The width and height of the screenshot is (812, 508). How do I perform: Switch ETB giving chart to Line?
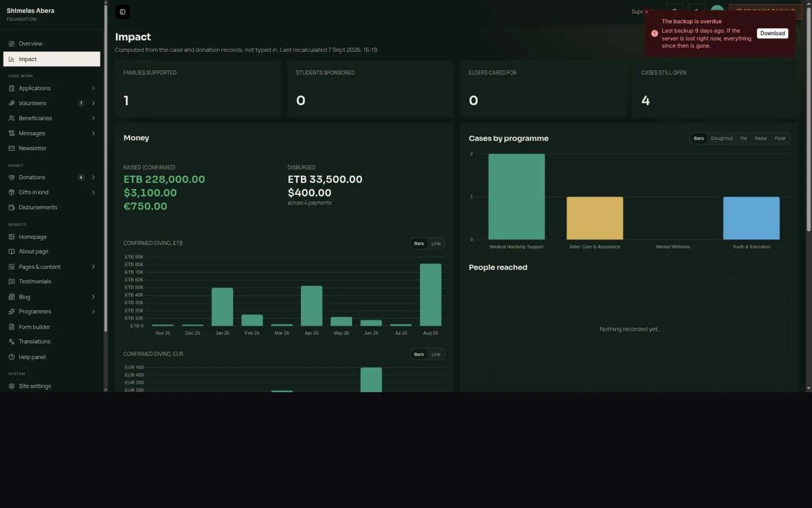coord(436,243)
